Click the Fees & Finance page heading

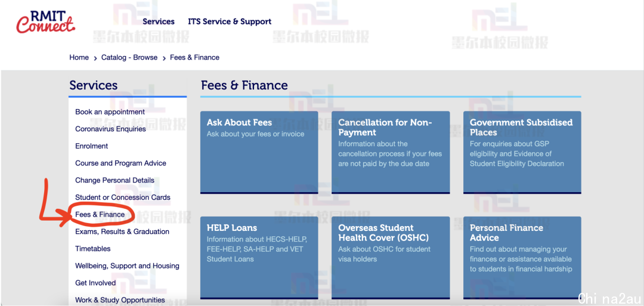tap(244, 85)
